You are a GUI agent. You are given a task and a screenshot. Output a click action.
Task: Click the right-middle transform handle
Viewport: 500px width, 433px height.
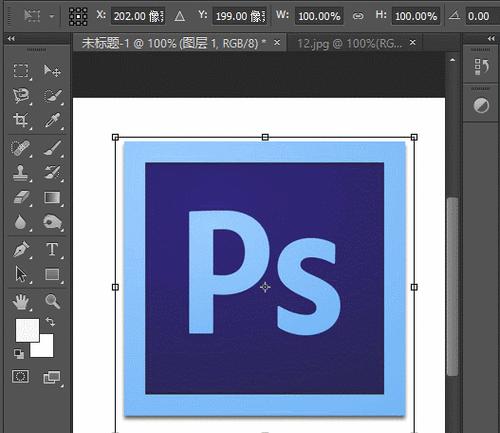[414, 287]
